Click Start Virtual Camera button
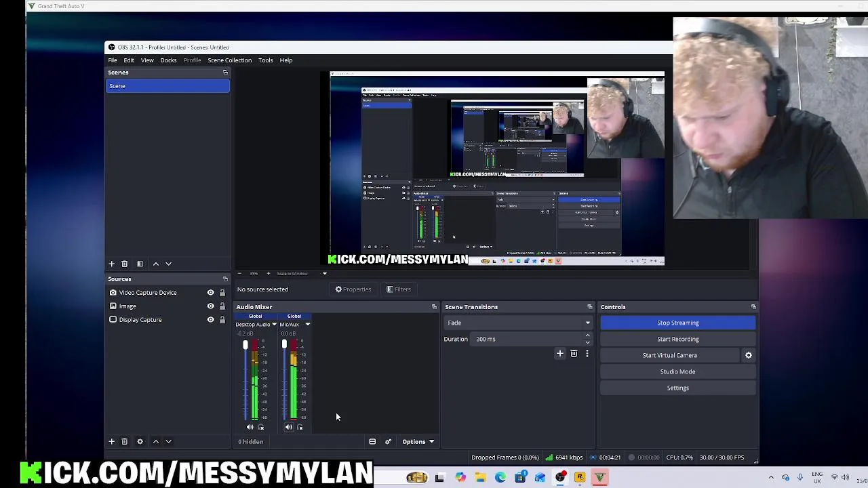The image size is (868, 488). (x=670, y=356)
